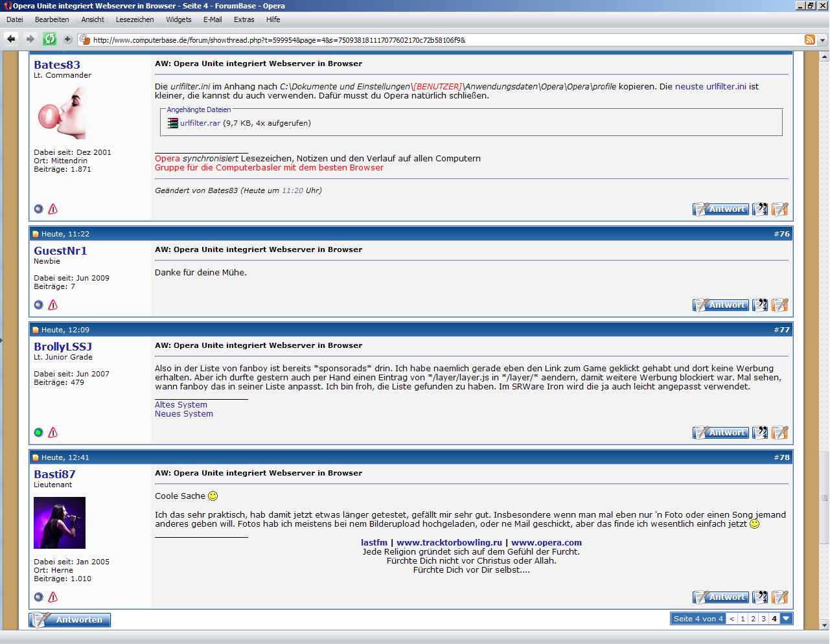Click Antwort button on Bates83's post

(x=720, y=209)
